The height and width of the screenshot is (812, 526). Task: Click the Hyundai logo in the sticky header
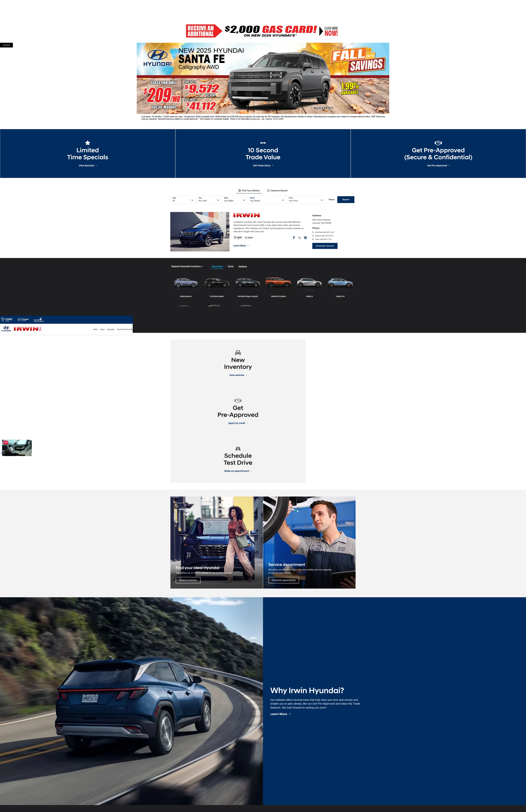6,329
